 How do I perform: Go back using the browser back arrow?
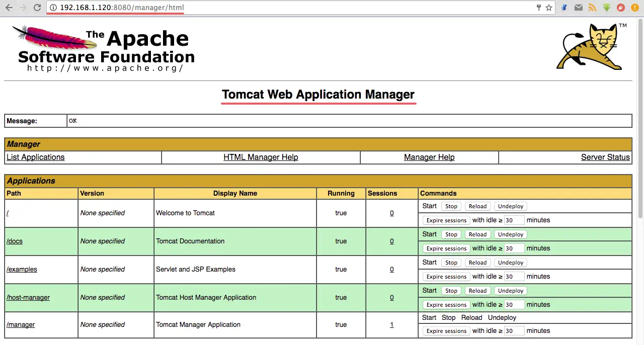pyautogui.click(x=9, y=8)
